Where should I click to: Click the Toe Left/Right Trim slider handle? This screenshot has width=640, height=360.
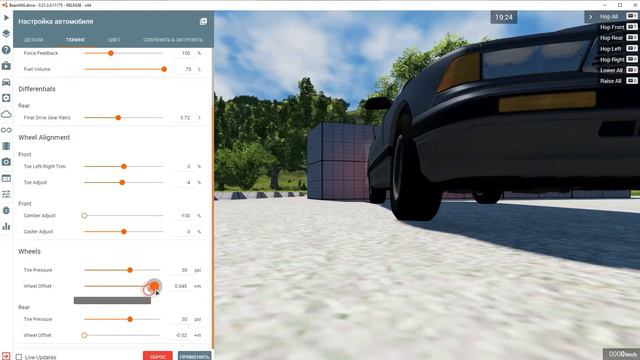pyautogui.click(x=124, y=167)
